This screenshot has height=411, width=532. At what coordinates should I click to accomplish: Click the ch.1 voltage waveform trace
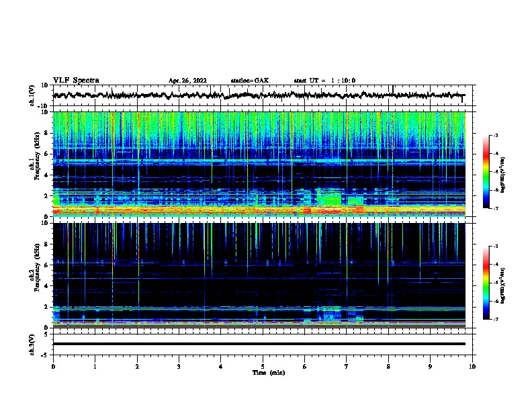pyautogui.click(x=259, y=95)
